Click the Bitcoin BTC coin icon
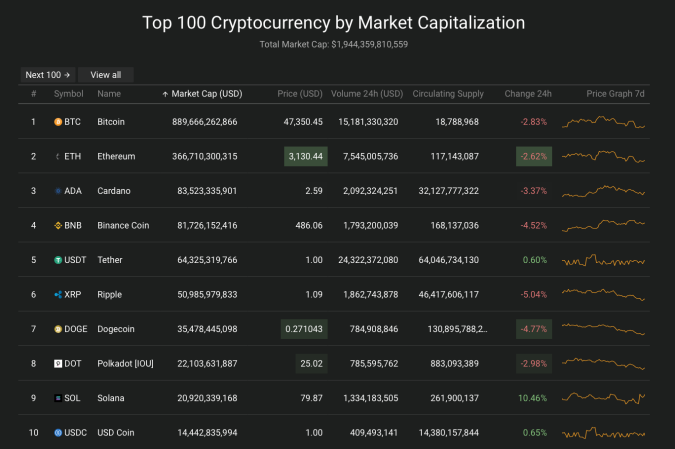 pos(58,122)
